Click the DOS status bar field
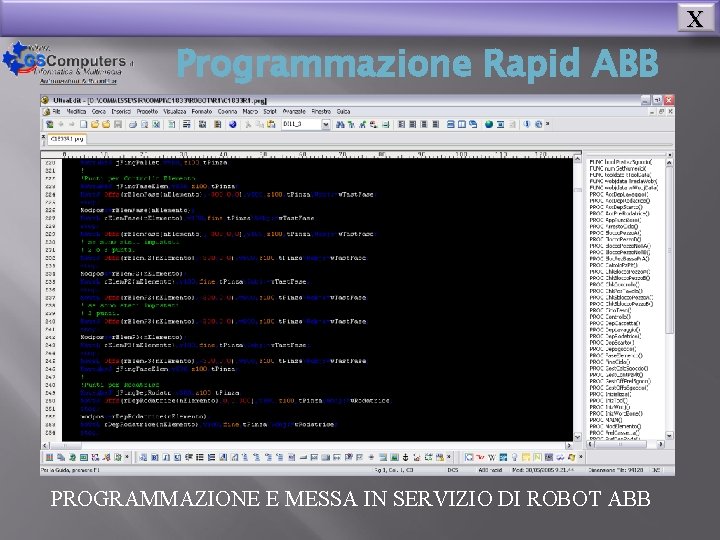Image resolution: width=720 pixels, height=540 pixels. [453, 470]
